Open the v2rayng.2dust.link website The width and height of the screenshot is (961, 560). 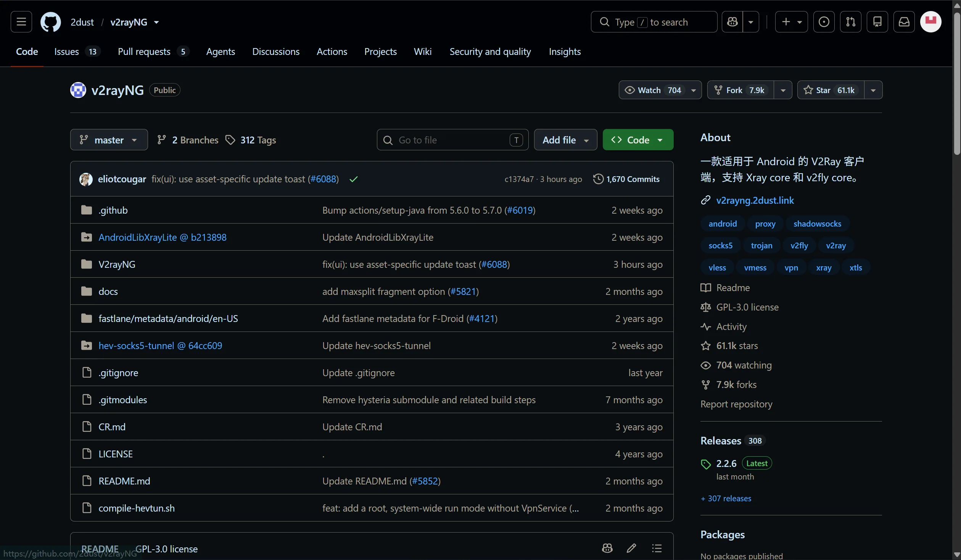(755, 200)
